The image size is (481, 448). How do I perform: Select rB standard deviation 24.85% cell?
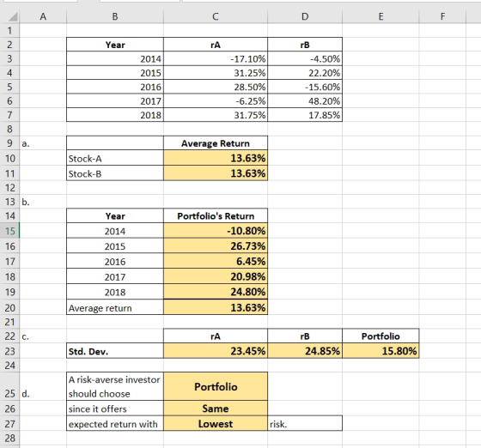(305, 351)
